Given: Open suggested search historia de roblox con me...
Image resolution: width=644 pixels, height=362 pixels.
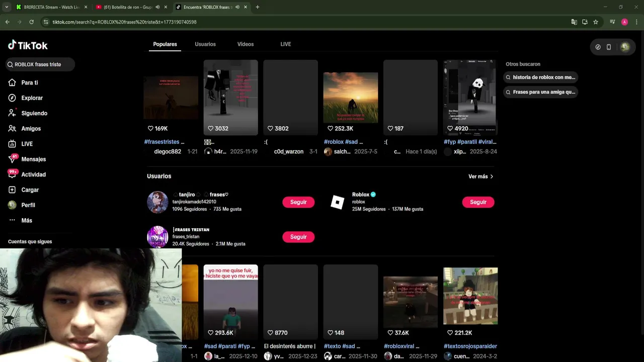Looking at the screenshot, I should pos(540,77).
